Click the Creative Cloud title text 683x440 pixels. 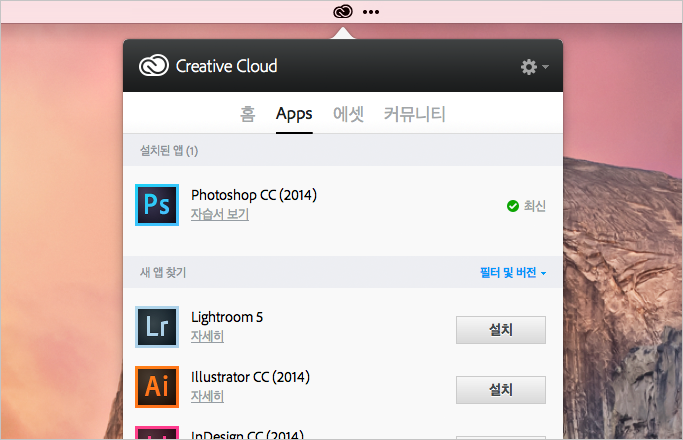click(x=227, y=66)
